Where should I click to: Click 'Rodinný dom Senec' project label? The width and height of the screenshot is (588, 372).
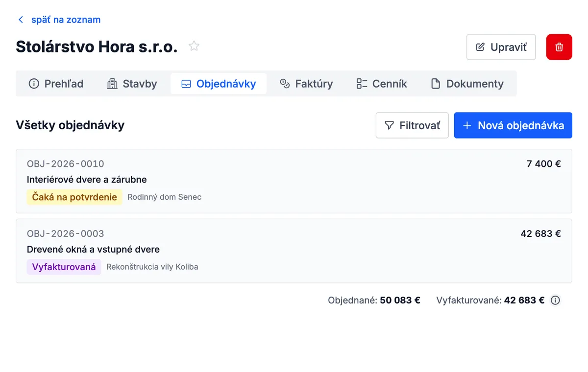click(165, 197)
